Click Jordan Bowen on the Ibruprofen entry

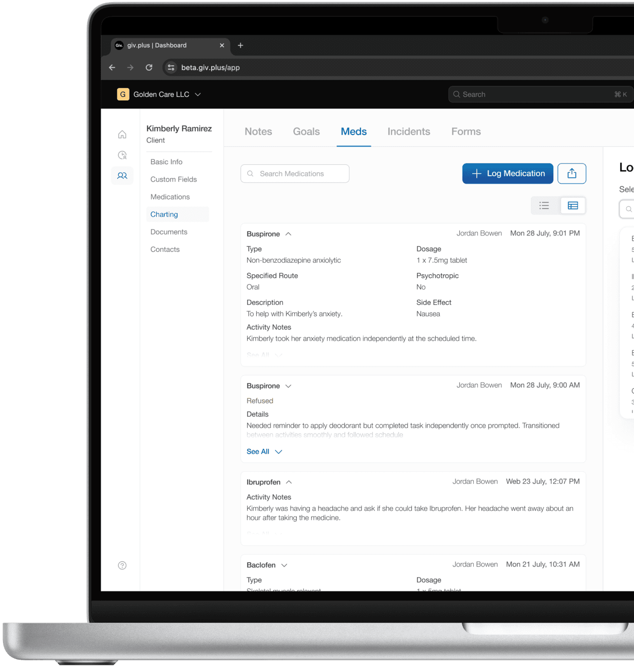tap(475, 481)
